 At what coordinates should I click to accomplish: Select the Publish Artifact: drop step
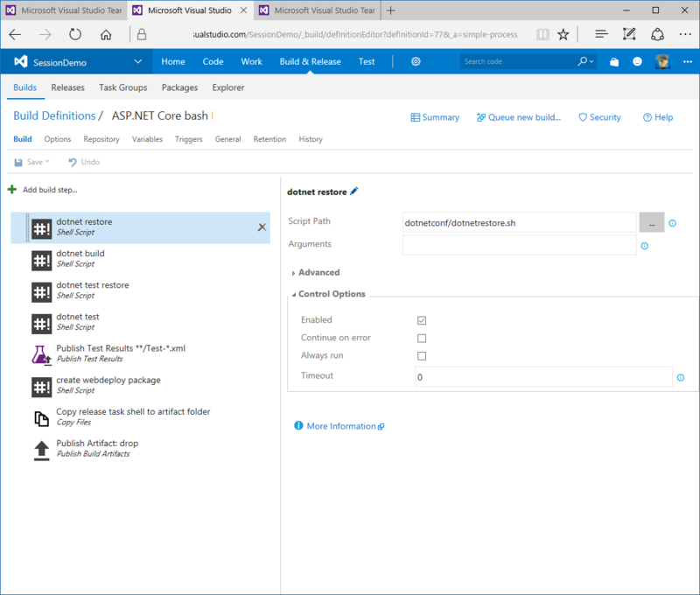(x=140, y=449)
